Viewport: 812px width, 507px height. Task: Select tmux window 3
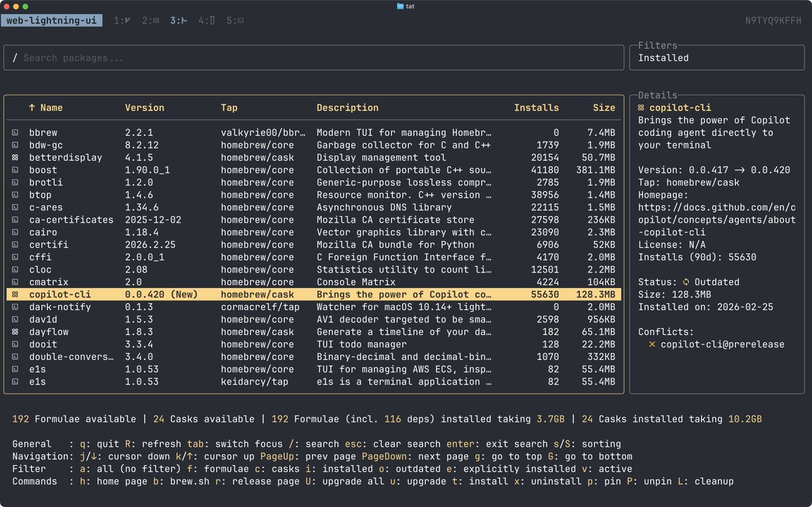click(179, 21)
